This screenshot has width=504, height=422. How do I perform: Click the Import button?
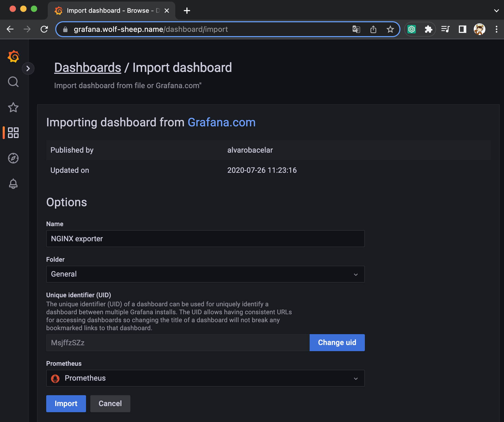click(x=66, y=404)
